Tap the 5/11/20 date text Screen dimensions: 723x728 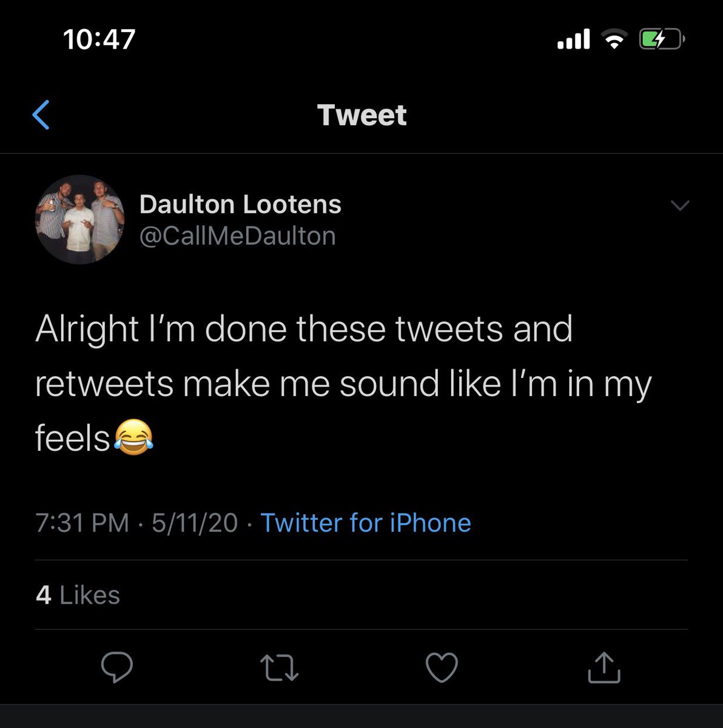(x=195, y=523)
